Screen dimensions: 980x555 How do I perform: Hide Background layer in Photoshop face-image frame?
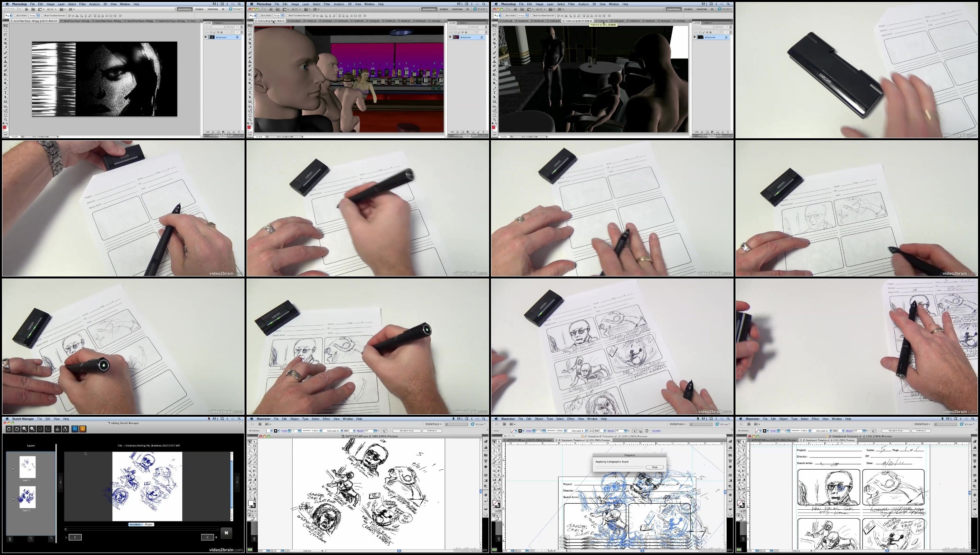point(205,37)
